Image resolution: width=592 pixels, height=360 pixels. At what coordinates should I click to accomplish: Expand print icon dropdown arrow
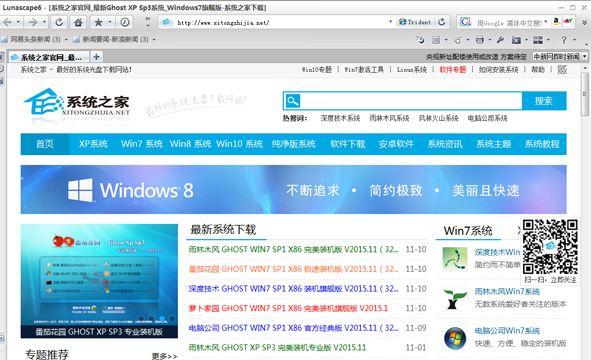pyautogui.click(x=490, y=40)
